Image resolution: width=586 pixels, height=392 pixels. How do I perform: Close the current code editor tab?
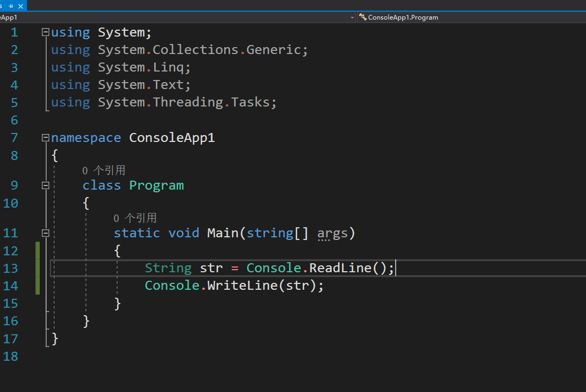click(x=20, y=6)
